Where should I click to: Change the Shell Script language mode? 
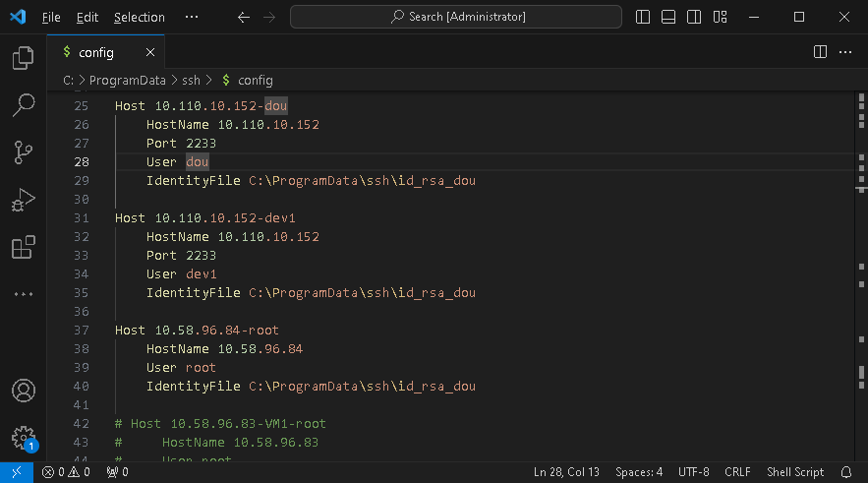pyautogui.click(x=795, y=472)
